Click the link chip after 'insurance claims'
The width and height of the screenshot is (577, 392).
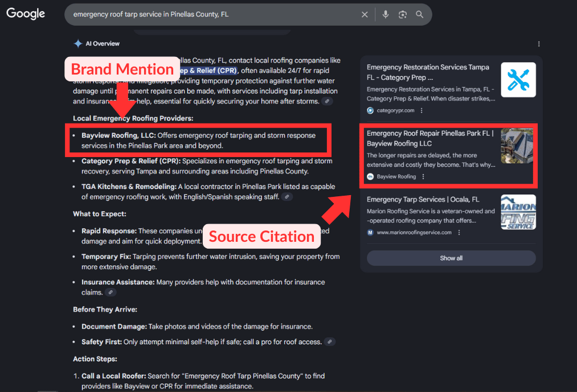click(111, 292)
